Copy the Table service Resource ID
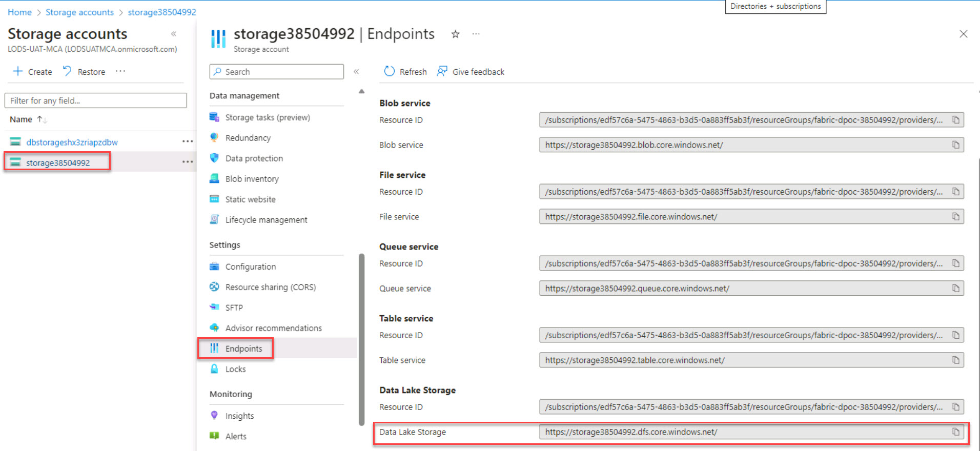Screen dimensions: 980x451 coord(955,335)
